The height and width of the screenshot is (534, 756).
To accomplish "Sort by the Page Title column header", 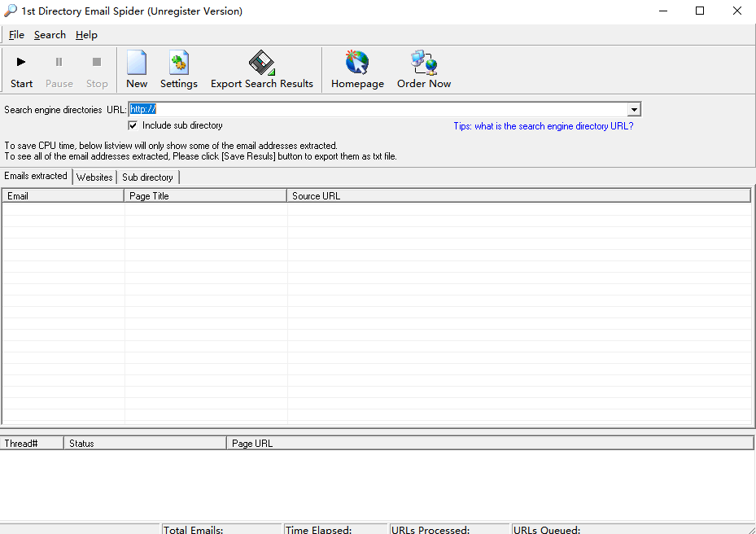I will pos(206,196).
